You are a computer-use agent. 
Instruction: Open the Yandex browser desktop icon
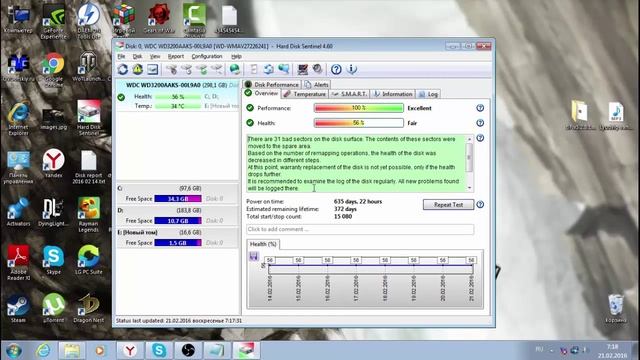pyautogui.click(x=53, y=163)
